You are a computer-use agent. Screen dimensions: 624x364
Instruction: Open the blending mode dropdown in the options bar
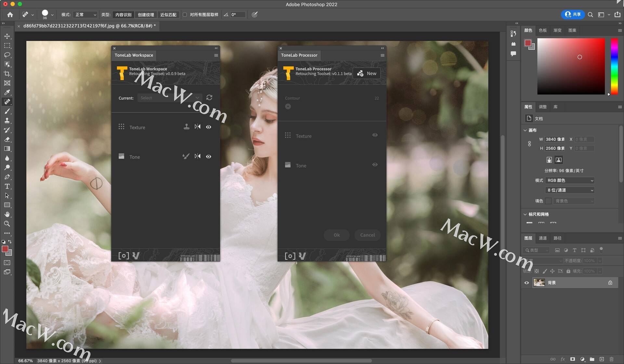click(85, 15)
